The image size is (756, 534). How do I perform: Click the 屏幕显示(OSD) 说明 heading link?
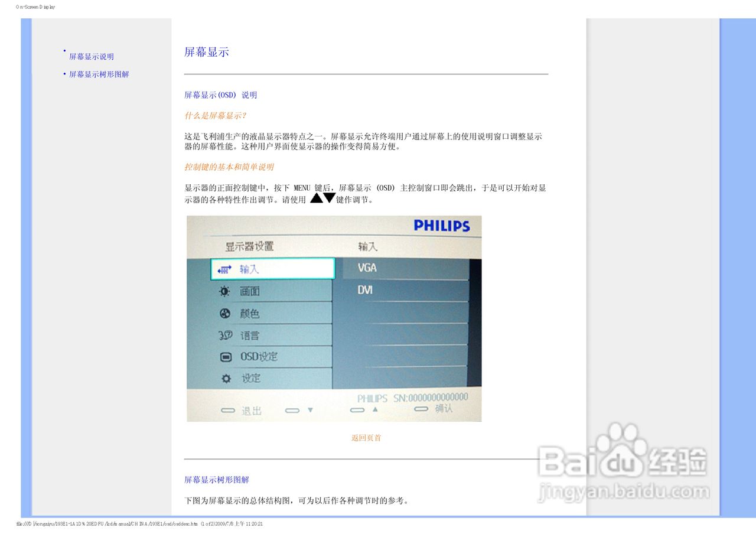coord(220,95)
